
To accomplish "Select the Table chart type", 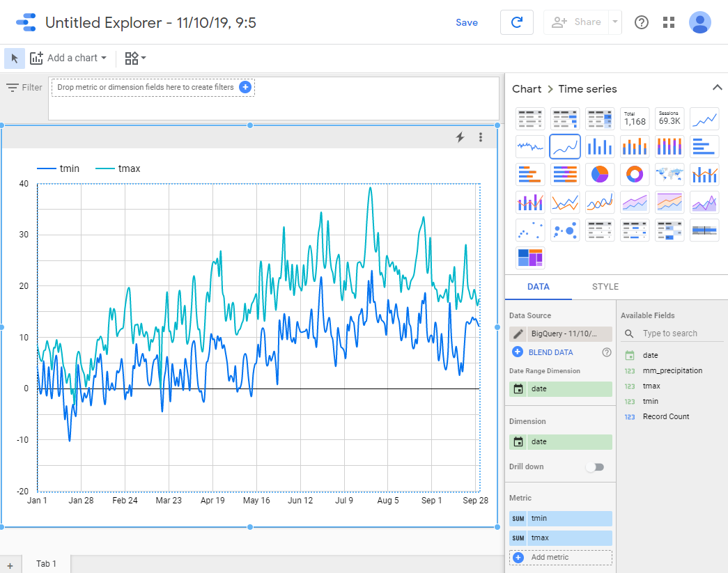I will tap(529, 119).
